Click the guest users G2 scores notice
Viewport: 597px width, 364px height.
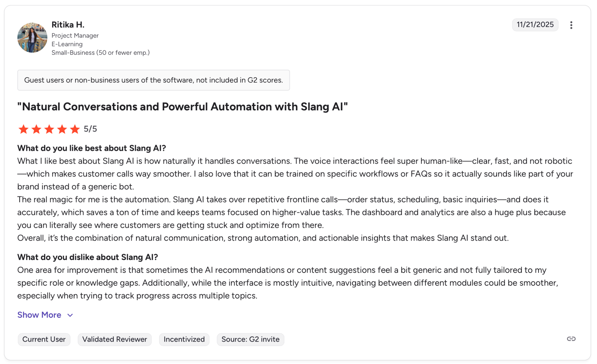point(154,80)
